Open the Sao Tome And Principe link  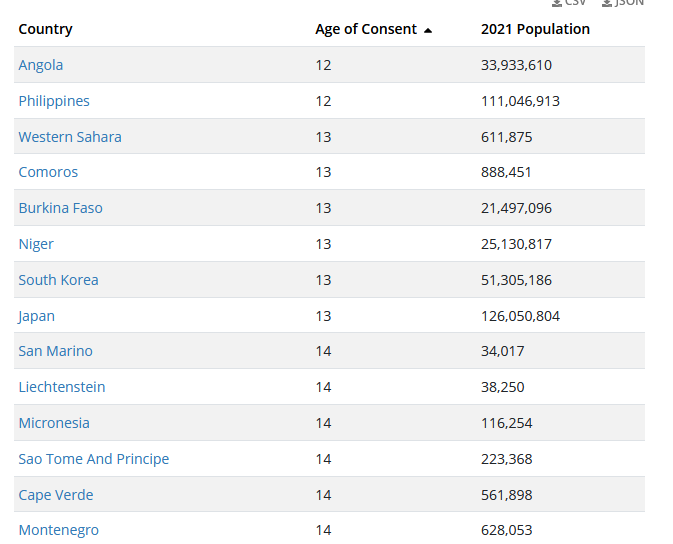94,459
